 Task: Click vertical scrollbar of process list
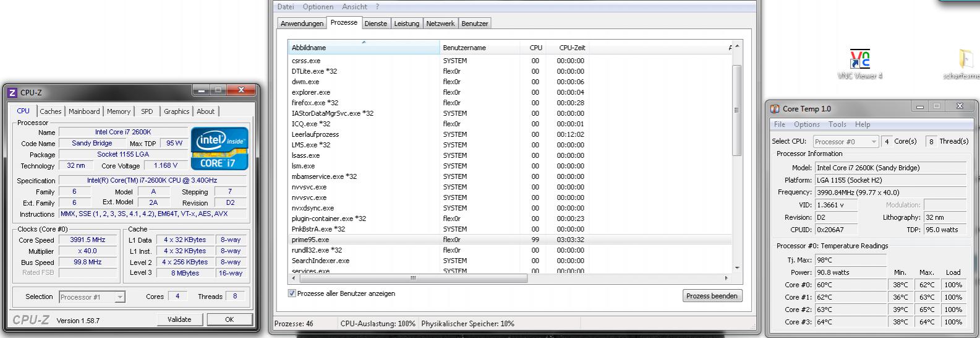tap(736, 110)
